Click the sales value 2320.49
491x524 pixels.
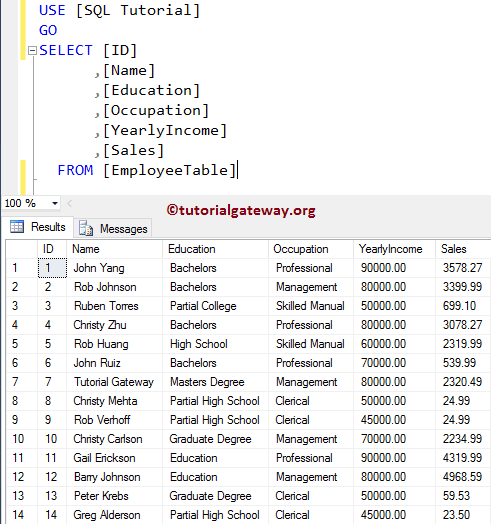(462, 382)
